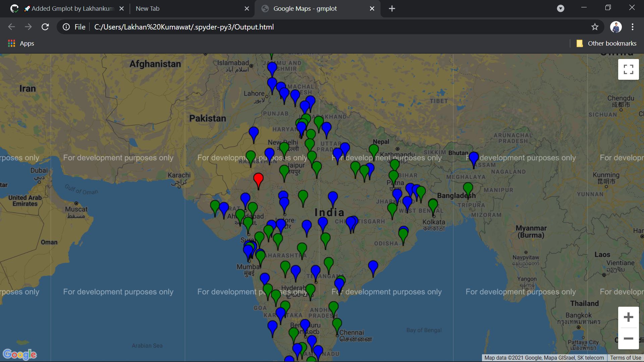The width and height of the screenshot is (644, 362).
Task: Zoom out with the minus button
Action: point(628,339)
